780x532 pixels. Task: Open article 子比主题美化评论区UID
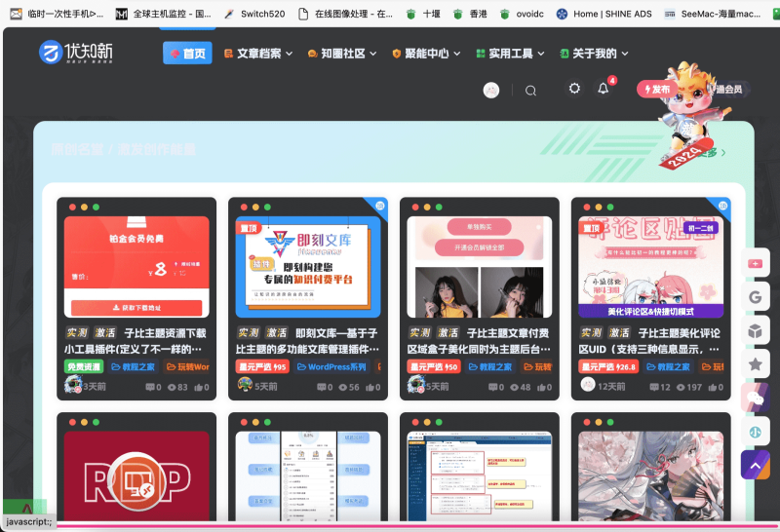pos(650,341)
